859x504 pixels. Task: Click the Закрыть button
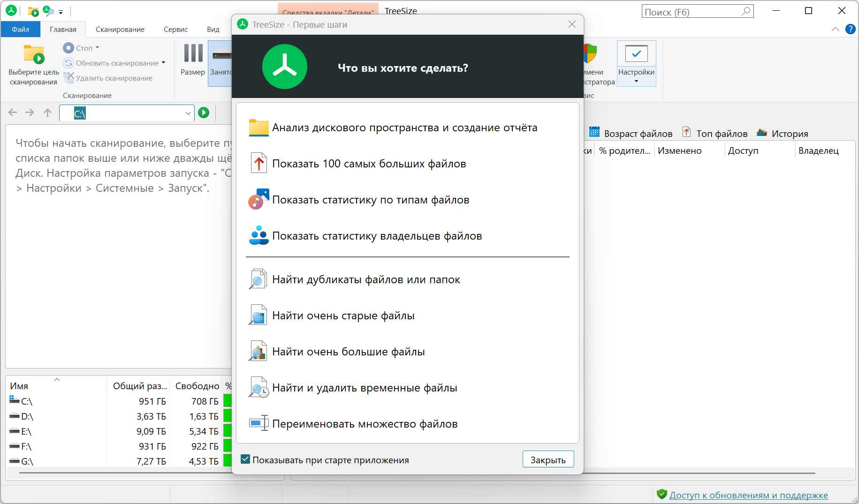point(548,459)
